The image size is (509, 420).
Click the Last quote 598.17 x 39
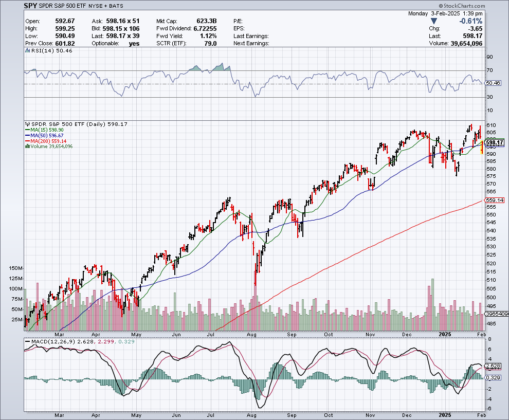click(x=123, y=35)
